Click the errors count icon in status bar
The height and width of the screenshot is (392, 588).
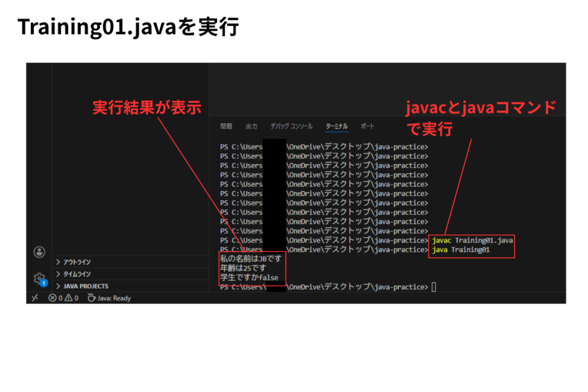(x=53, y=298)
